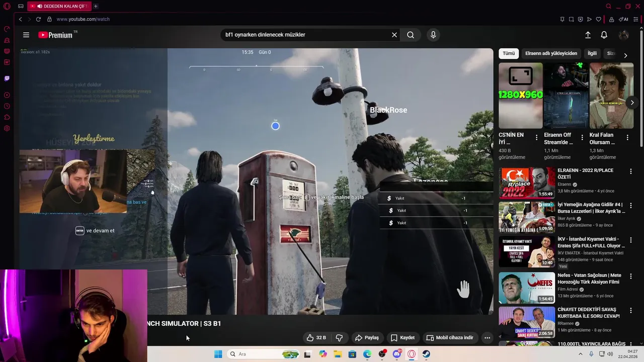Show the next Shorts with arrow

(x=632, y=103)
